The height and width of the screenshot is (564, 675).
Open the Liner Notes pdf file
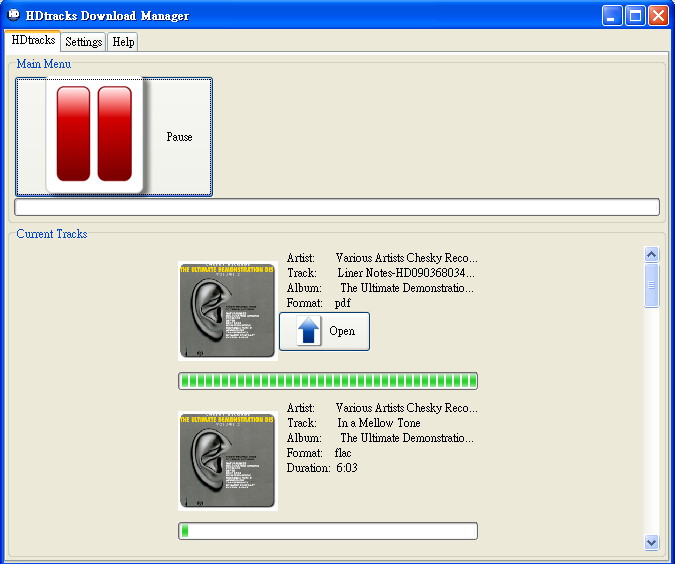325,331
